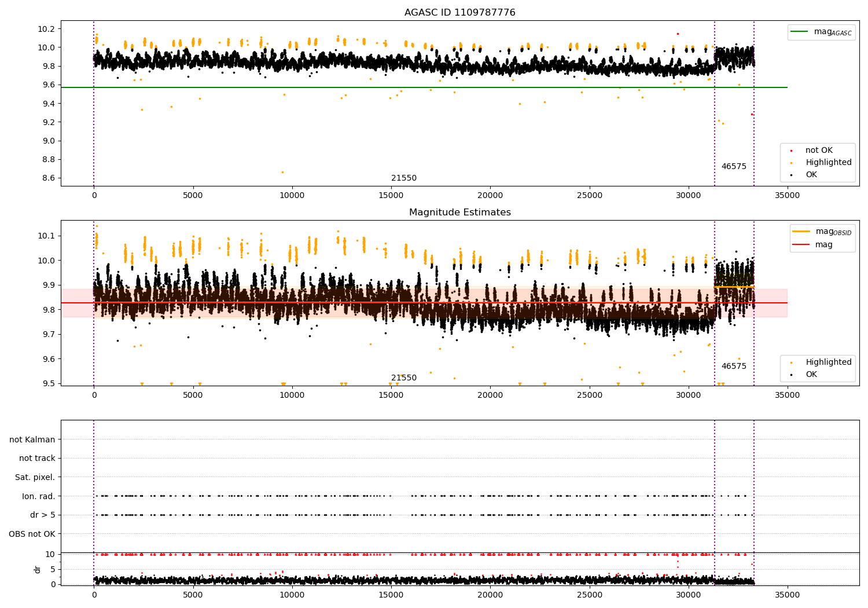Click the 'OBS not OK' row label
Screen dimensions: 868x608
point(32,534)
